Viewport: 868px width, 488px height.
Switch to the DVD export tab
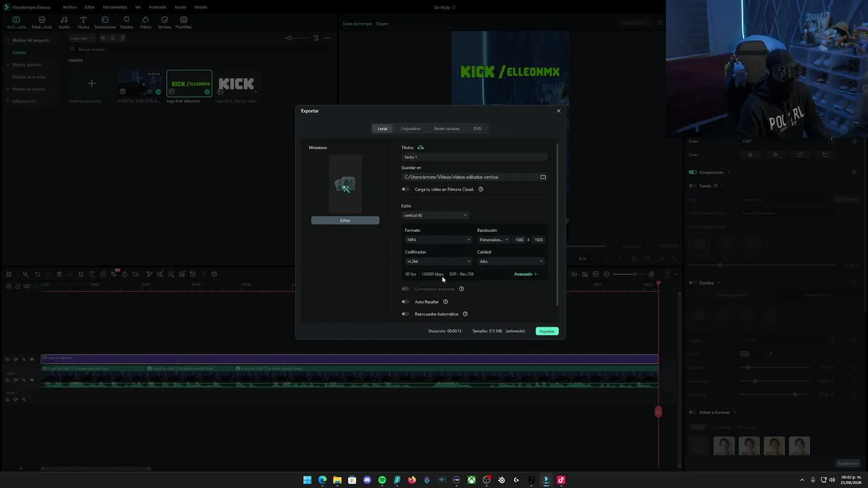(477, 129)
